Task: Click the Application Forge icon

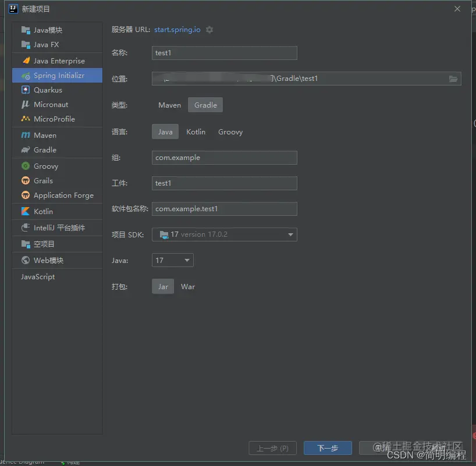Action: [26, 195]
